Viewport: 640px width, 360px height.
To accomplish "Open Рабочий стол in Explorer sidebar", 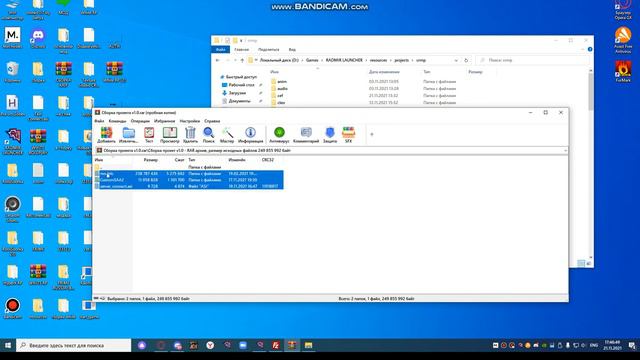I will pos(238,85).
